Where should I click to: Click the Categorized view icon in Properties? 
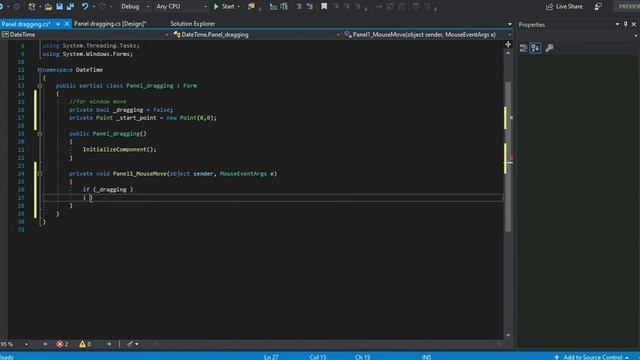tap(523, 48)
